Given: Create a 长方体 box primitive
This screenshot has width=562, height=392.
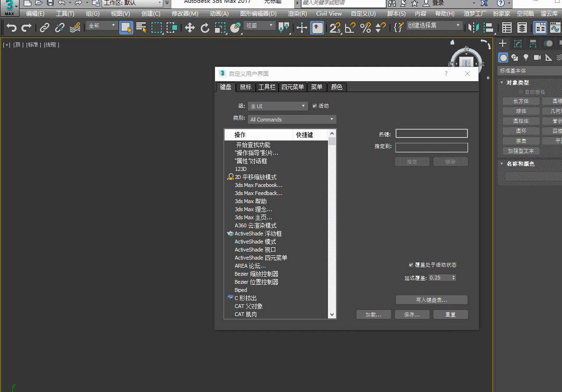Looking at the screenshot, I should point(521,102).
